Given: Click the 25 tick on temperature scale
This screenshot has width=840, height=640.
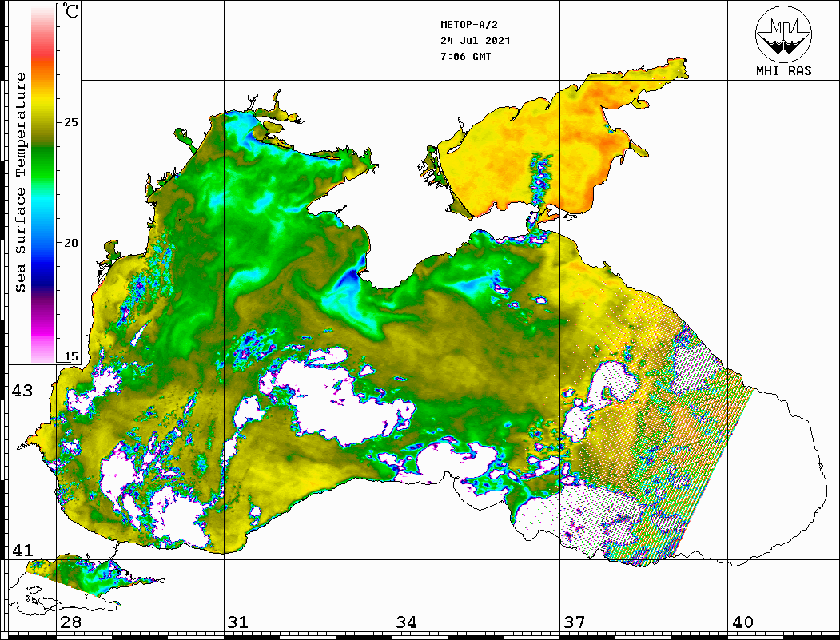Looking at the screenshot, I should tap(70, 122).
